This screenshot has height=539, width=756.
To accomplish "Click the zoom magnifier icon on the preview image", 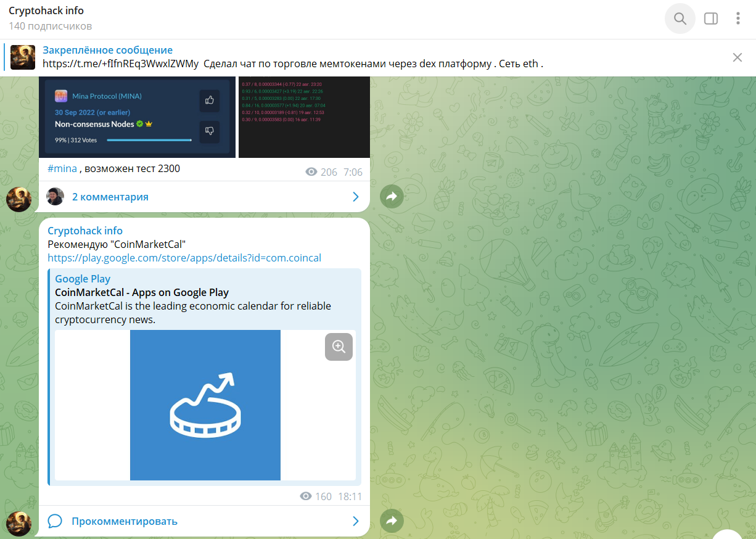I will click(x=339, y=347).
